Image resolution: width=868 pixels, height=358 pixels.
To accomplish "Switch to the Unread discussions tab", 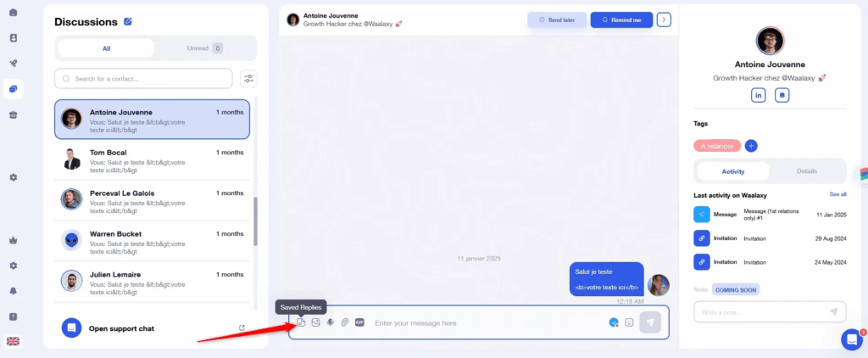I will coord(204,48).
